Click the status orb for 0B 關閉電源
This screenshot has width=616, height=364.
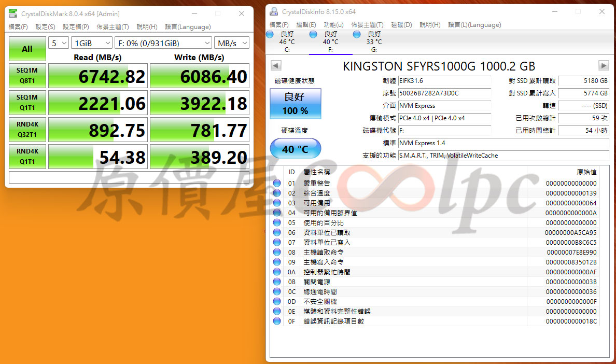pos(277,282)
